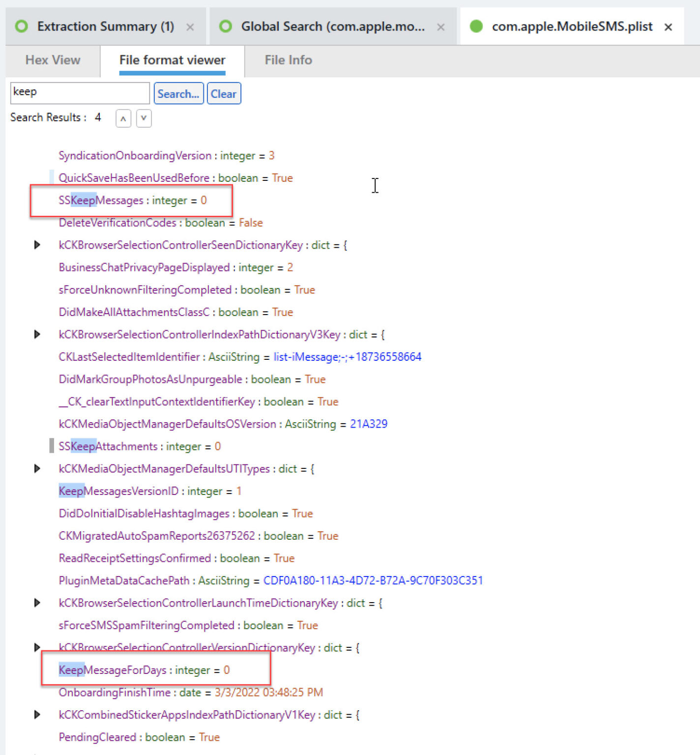Focus the search field containing keep
Viewport: 700px width, 755px height.
[80, 93]
